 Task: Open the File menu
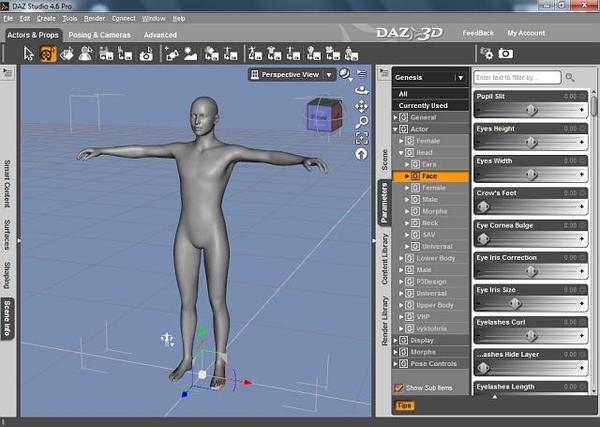click(x=8, y=18)
